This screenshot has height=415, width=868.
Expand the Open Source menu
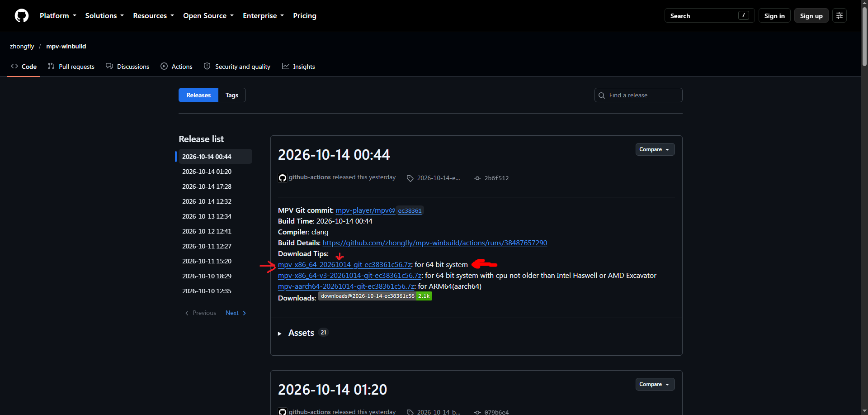click(208, 16)
